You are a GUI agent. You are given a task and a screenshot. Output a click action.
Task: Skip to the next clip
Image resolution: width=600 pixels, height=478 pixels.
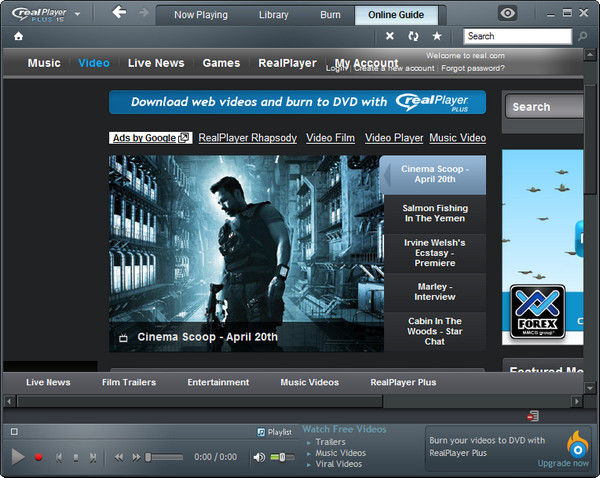(93, 457)
